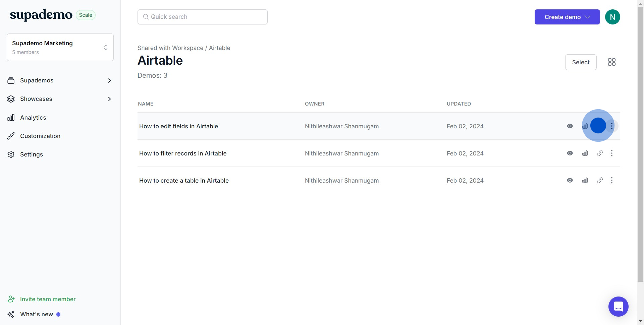Click the Create demo button

pos(567,17)
